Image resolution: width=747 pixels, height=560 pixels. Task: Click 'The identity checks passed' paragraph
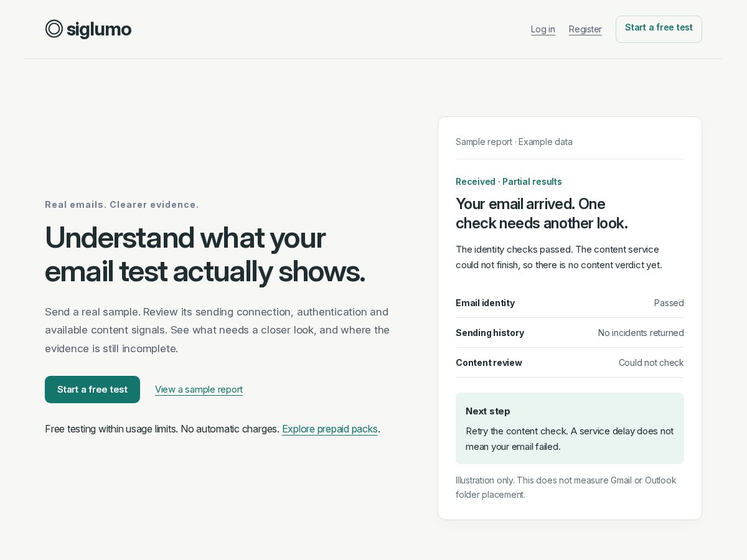[x=559, y=257]
